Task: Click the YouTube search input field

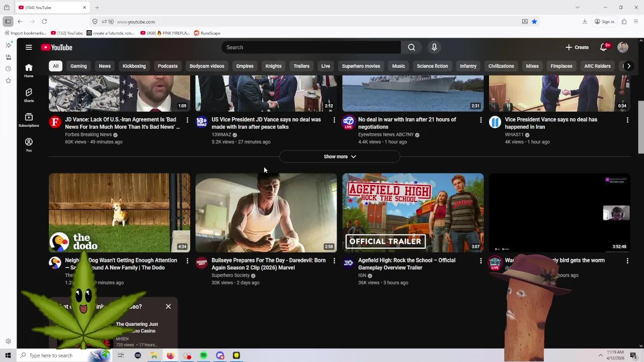Action: (x=311, y=47)
